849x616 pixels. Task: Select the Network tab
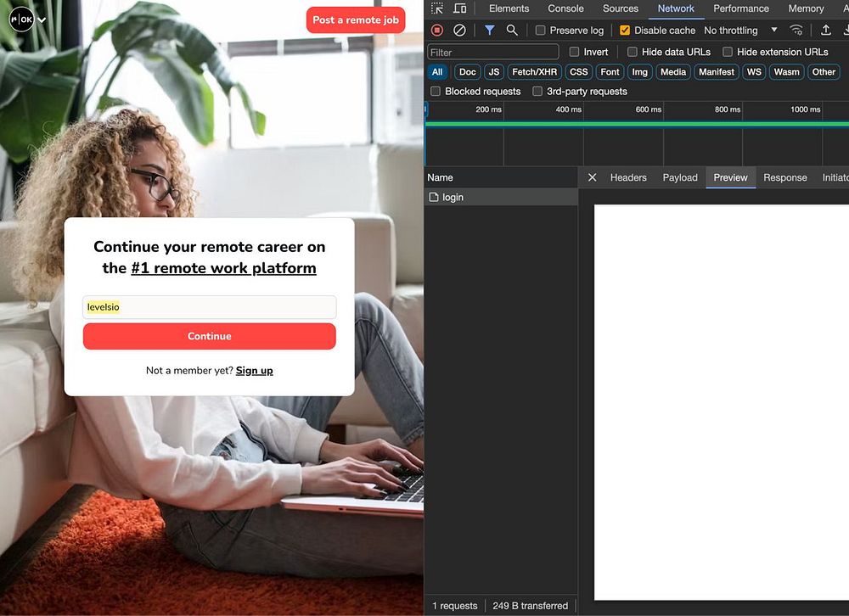pos(676,8)
